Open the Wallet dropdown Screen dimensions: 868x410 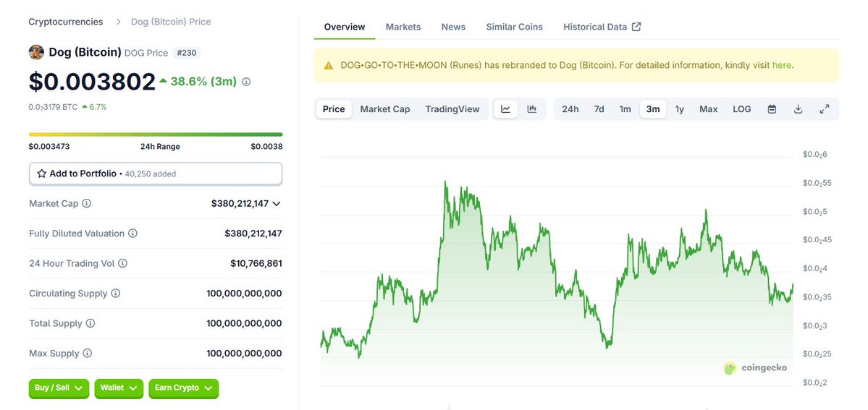click(119, 388)
